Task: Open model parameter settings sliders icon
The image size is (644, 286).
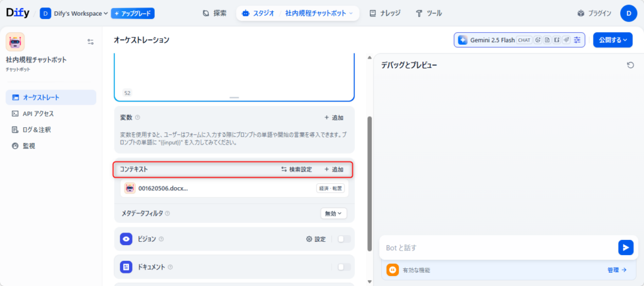Action: 577,40
